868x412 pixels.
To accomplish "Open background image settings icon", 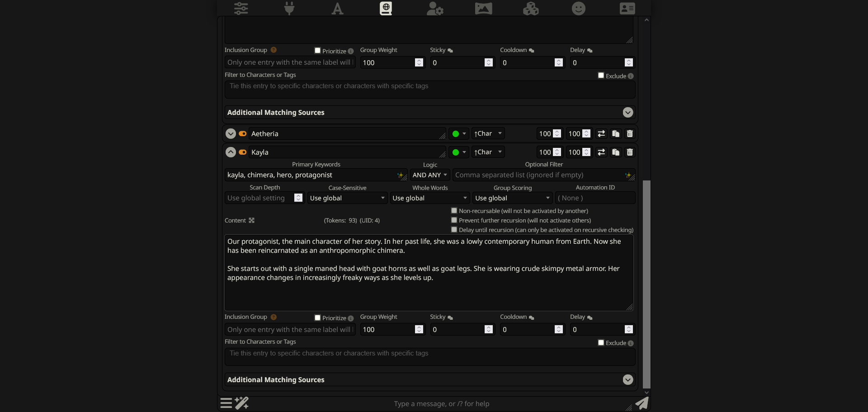I will 483,8.
